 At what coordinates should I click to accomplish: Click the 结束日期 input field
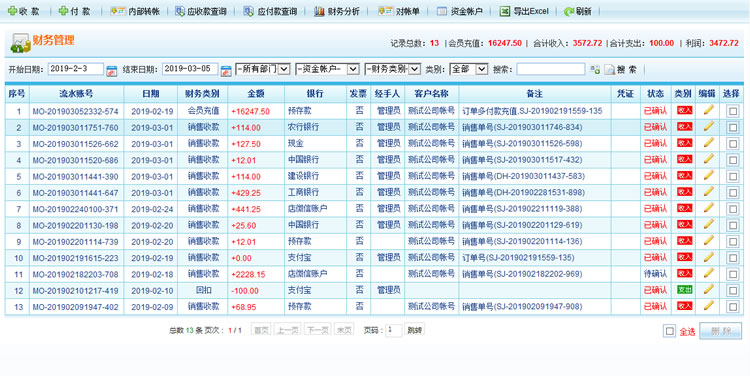(x=190, y=69)
